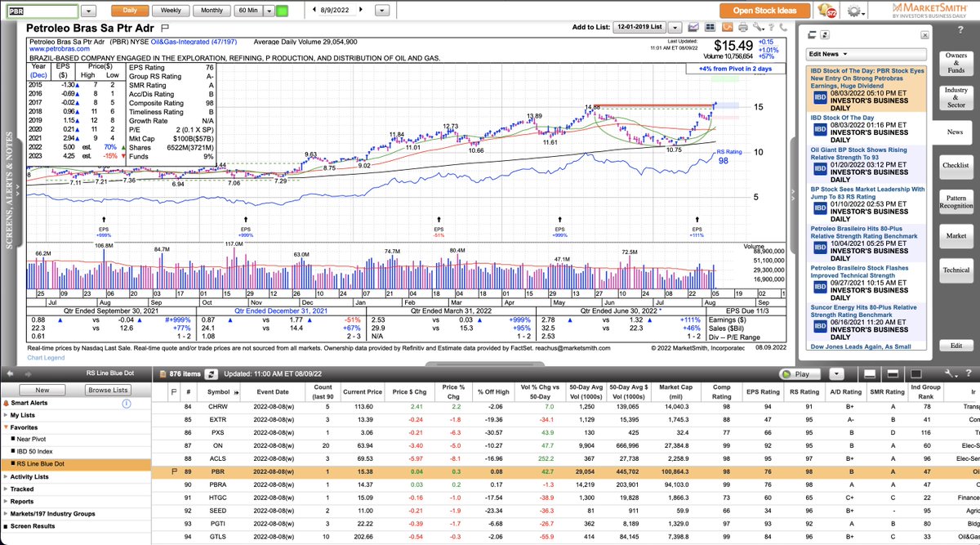This screenshot has height=545, width=980.
Task: Expand the Activity Lists node
Action: [x=5, y=476]
